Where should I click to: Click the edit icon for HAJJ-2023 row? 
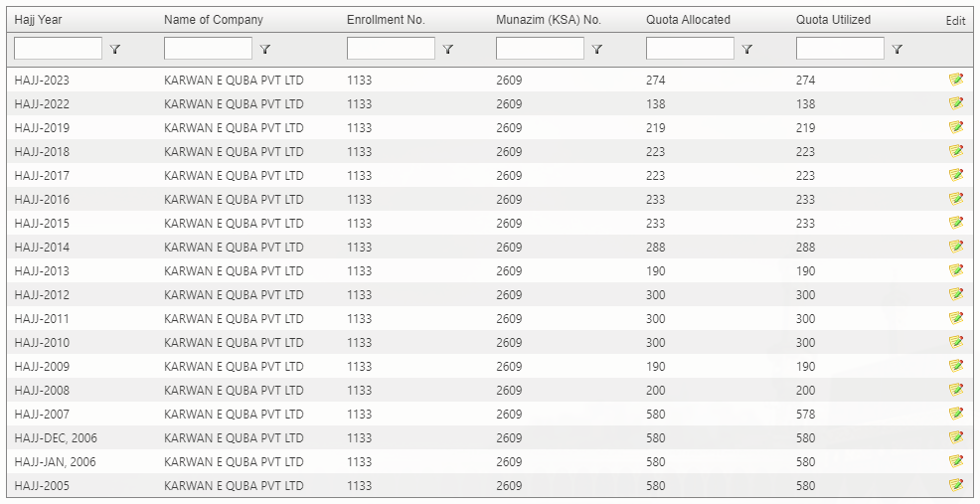955,80
